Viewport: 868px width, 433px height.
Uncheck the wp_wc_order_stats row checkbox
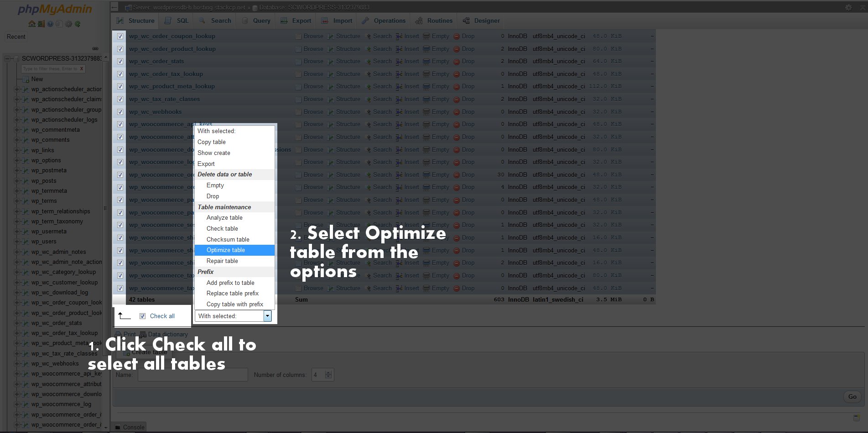pos(120,62)
